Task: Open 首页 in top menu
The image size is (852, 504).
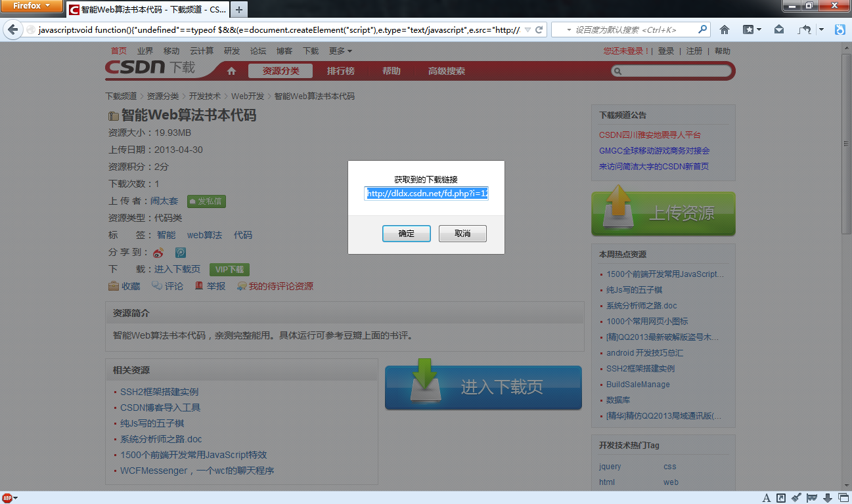Action: pos(119,51)
